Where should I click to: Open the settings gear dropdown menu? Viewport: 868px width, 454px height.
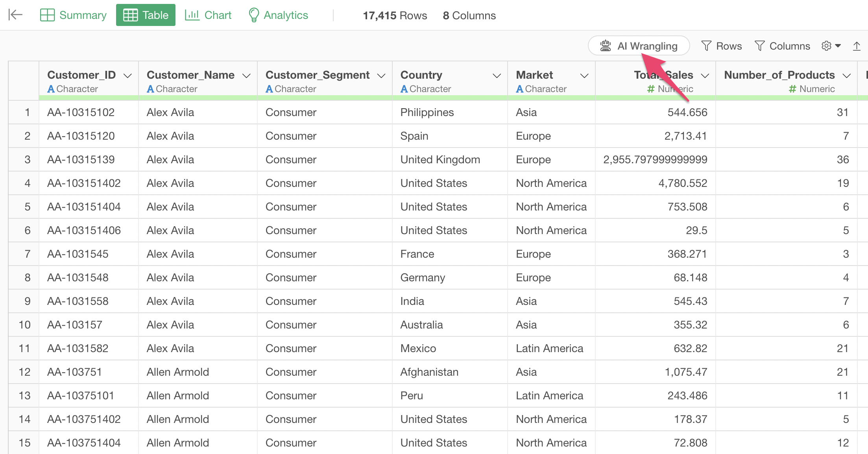(831, 46)
